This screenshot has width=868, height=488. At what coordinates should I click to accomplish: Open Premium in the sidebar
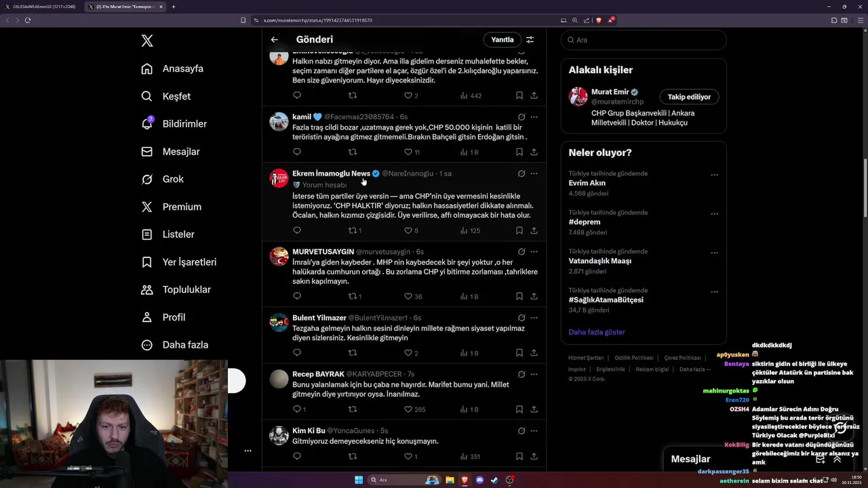point(171,207)
